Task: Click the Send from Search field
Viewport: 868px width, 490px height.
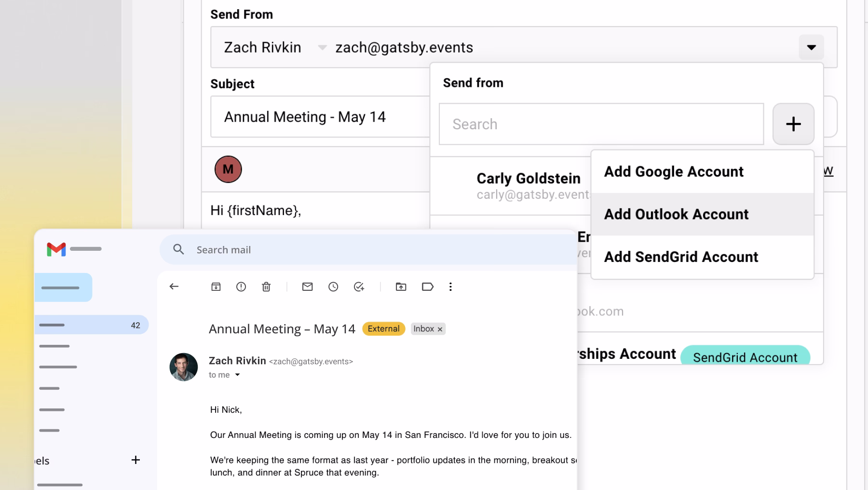Action: 601,124
